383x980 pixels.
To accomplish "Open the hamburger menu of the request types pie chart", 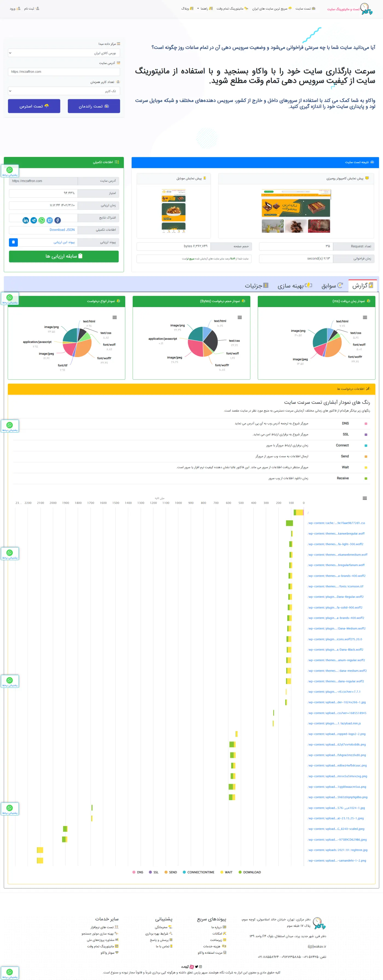I will coord(115,317).
